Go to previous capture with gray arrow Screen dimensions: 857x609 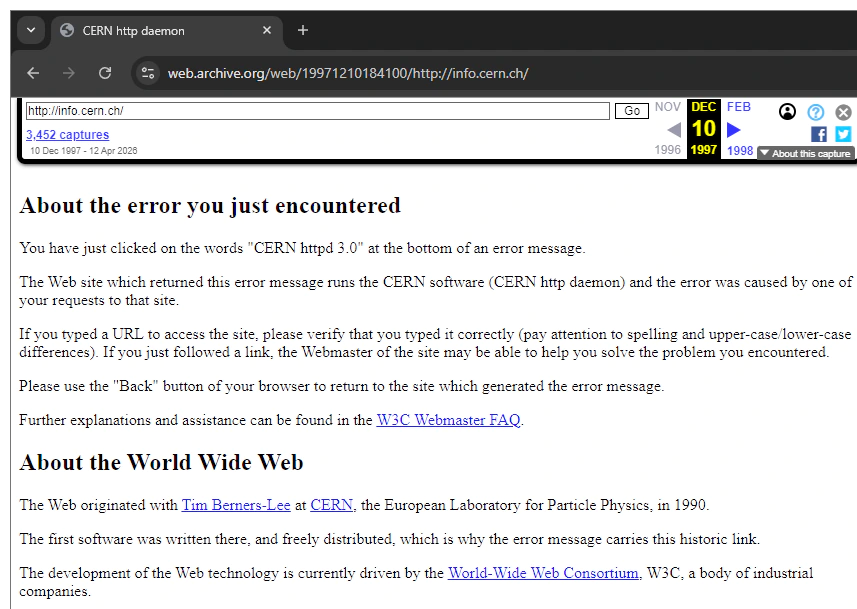click(675, 128)
